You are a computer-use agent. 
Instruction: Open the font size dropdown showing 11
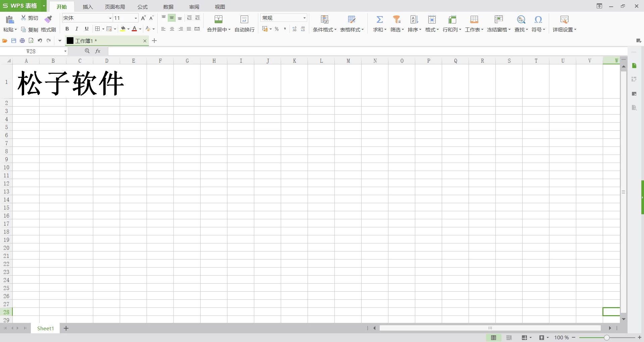tap(136, 18)
